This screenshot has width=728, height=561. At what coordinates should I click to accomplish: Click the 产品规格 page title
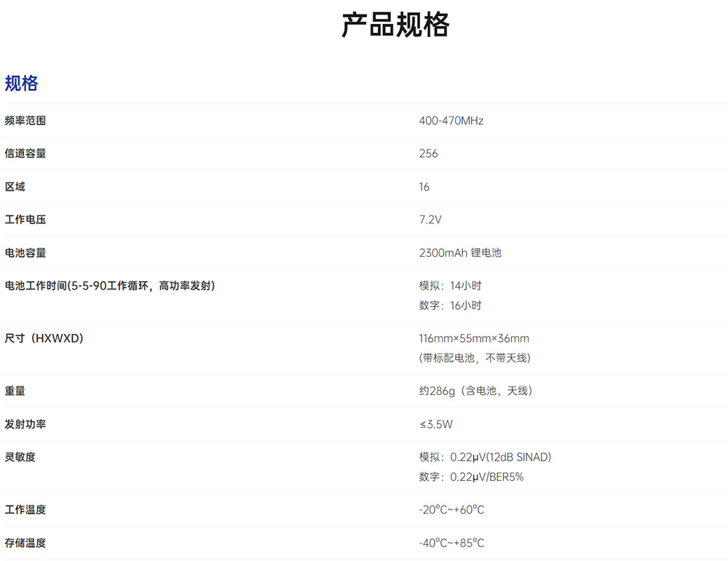[395, 25]
